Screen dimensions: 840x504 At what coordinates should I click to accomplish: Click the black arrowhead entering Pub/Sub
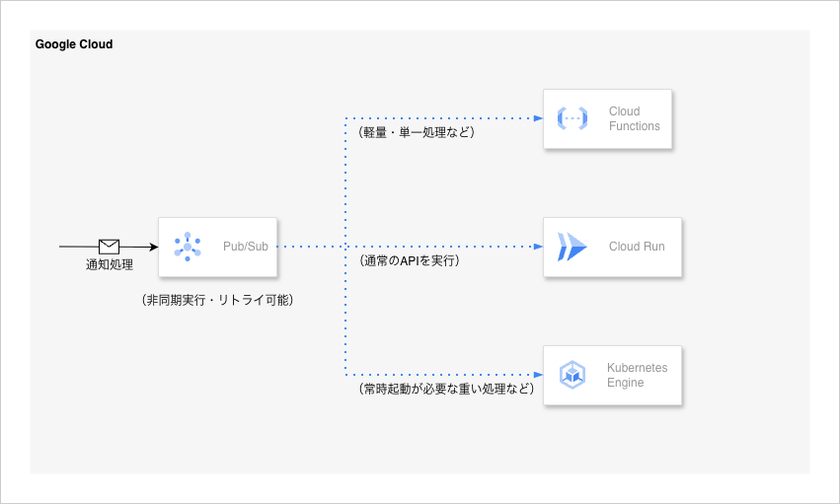pyautogui.click(x=153, y=247)
